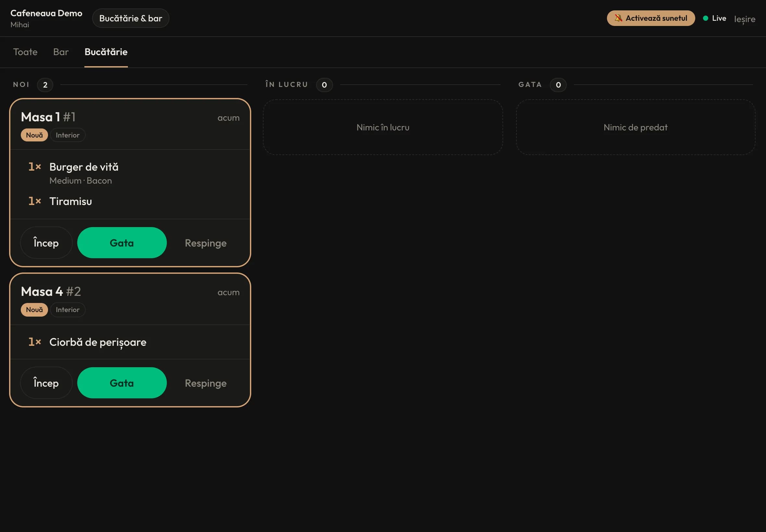766x532 pixels.
Task: Click the Ieșire logout link
Action: tap(745, 19)
